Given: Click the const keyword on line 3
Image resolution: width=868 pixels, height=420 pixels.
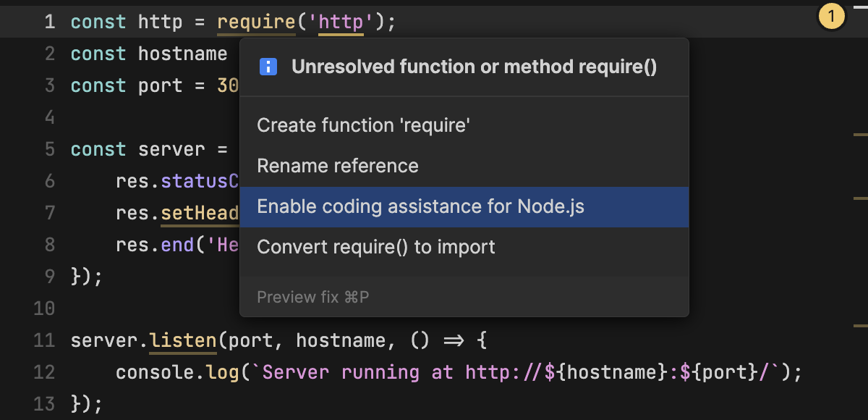Looking at the screenshot, I should tap(98, 85).
